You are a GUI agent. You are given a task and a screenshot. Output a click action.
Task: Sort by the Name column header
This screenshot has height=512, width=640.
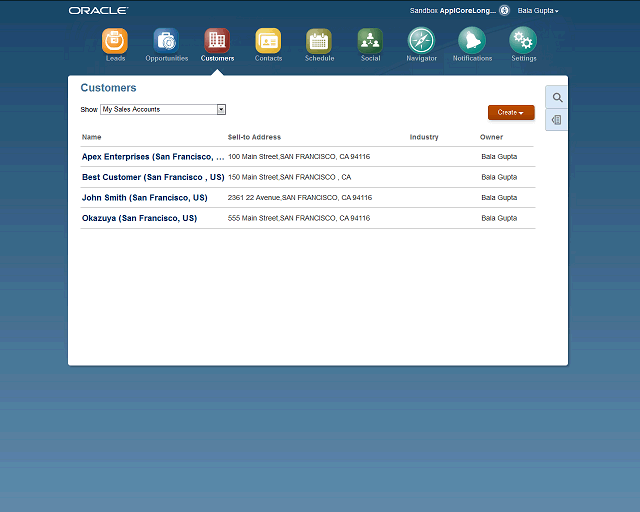pos(91,137)
